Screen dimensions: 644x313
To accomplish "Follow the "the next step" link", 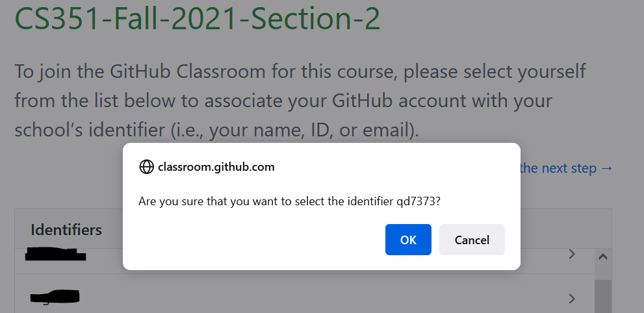I will click(x=558, y=168).
